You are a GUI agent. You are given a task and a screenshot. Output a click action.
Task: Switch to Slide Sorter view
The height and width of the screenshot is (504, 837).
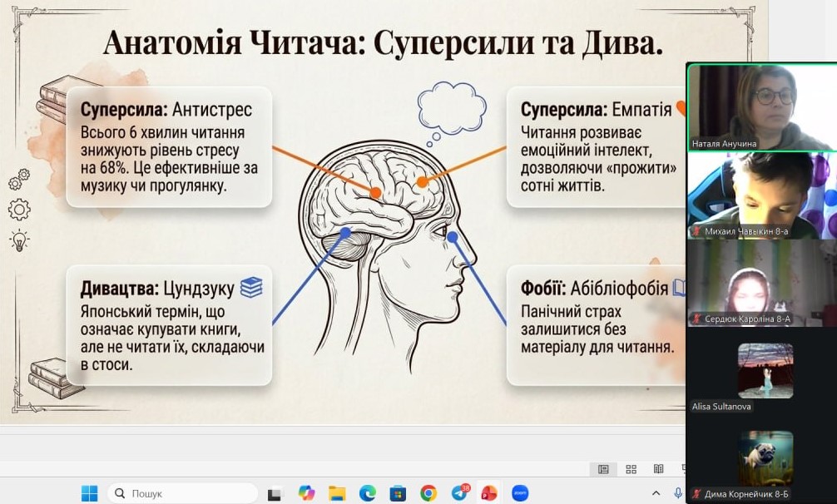click(x=631, y=469)
